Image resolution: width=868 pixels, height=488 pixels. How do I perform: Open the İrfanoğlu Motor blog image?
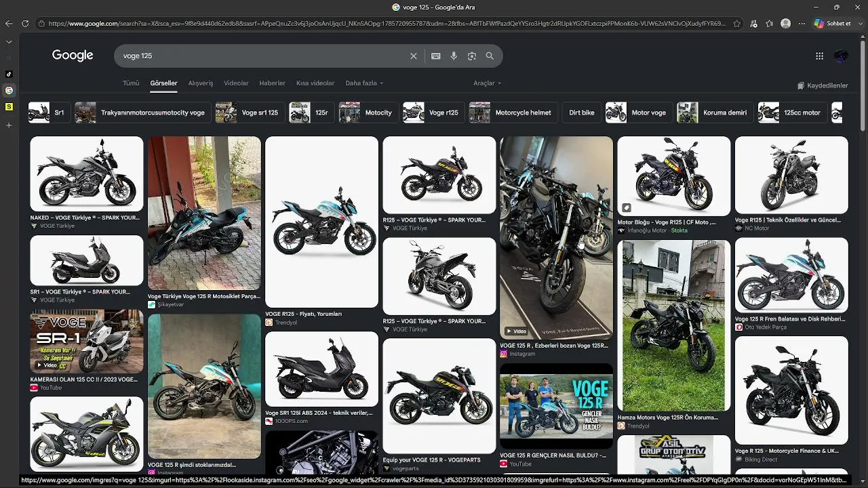click(673, 176)
